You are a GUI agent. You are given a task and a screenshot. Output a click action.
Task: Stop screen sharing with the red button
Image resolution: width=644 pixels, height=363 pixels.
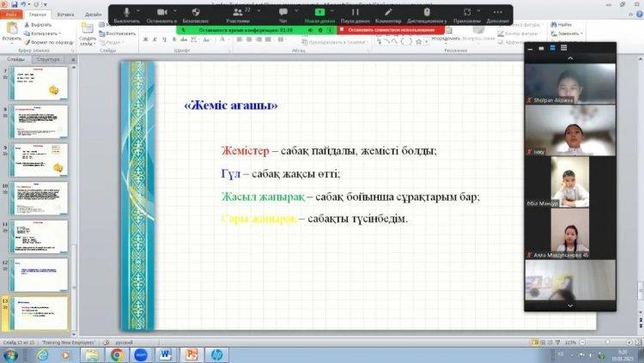coord(391,30)
